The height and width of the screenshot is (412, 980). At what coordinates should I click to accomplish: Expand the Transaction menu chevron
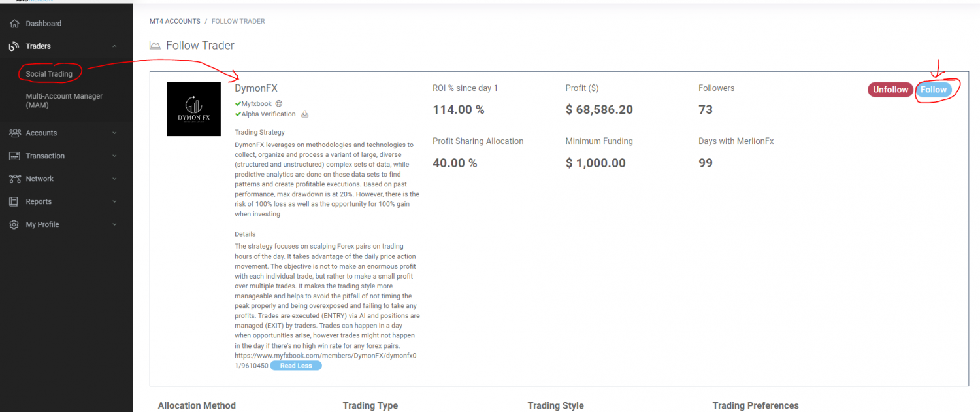[x=114, y=156]
